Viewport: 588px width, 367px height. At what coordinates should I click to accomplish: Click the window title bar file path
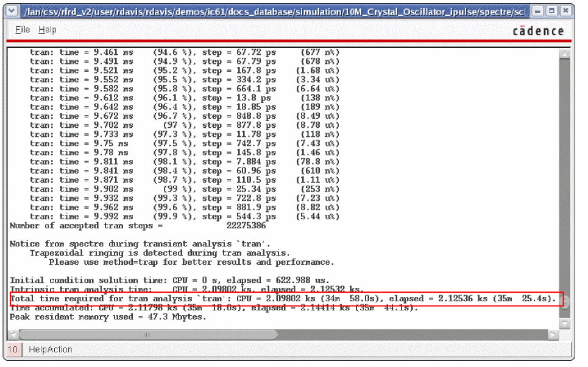275,12
